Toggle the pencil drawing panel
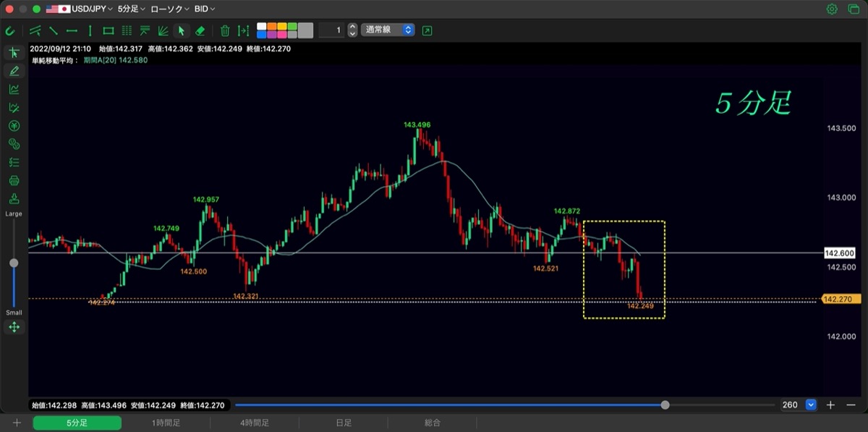The image size is (868, 432). click(x=14, y=71)
